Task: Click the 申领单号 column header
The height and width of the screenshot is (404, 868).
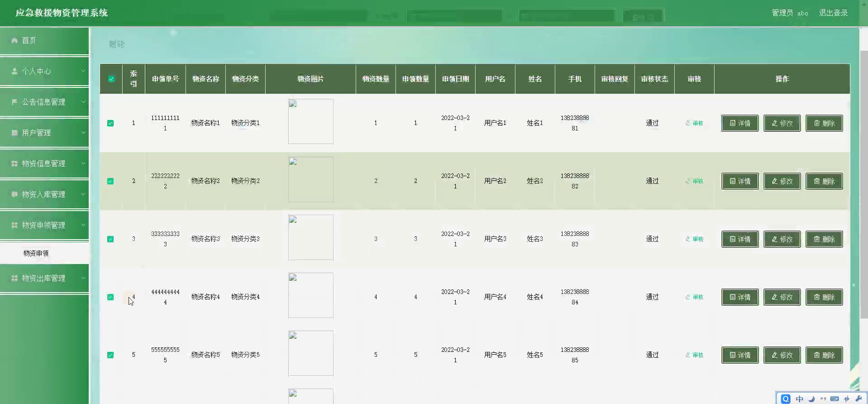Action: tap(165, 79)
